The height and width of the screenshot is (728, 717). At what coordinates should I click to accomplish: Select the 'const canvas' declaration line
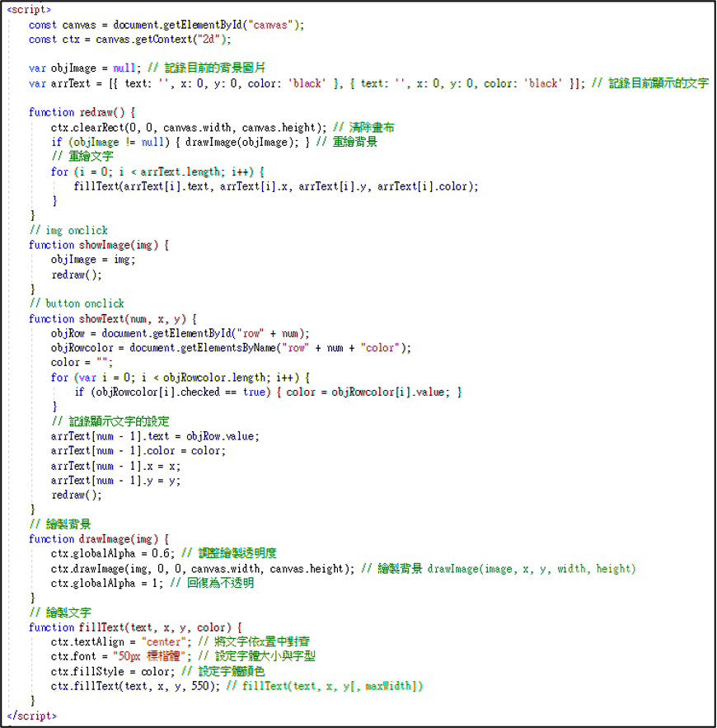(x=166, y=25)
